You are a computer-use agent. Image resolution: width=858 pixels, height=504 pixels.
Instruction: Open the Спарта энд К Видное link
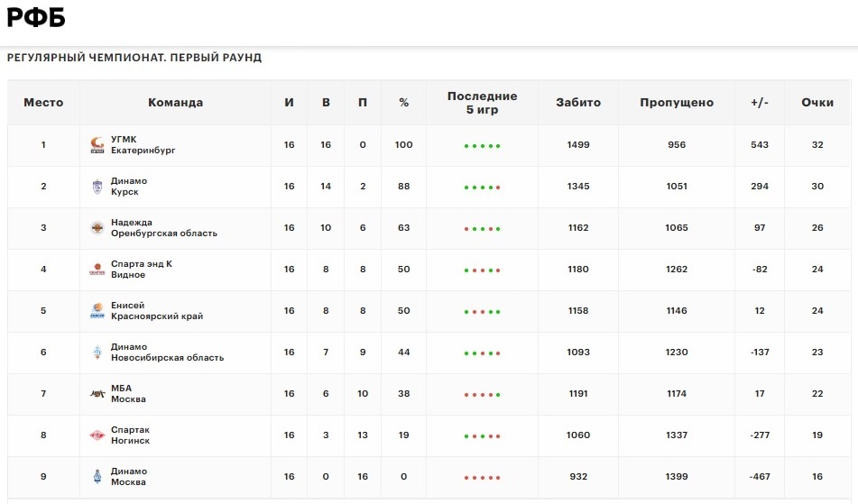[142, 270]
